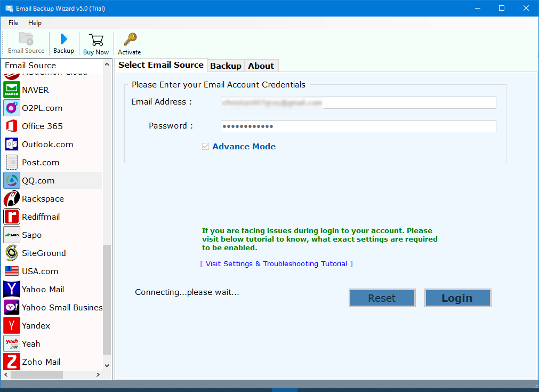
Task: Click Connecting...please wait status text
Action: click(x=187, y=292)
